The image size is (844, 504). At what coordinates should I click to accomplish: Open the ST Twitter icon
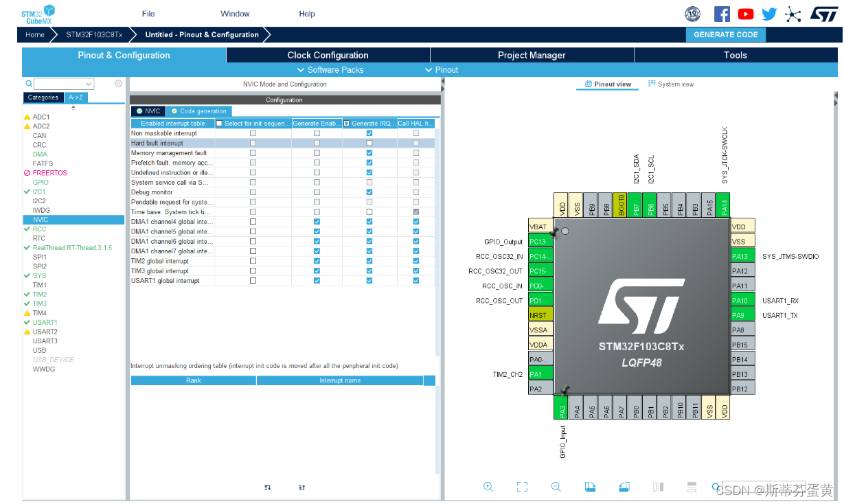pos(769,14)
